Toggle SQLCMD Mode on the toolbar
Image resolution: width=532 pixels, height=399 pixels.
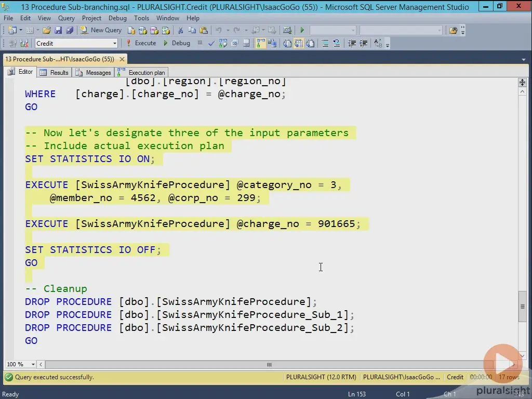(234, 43)
